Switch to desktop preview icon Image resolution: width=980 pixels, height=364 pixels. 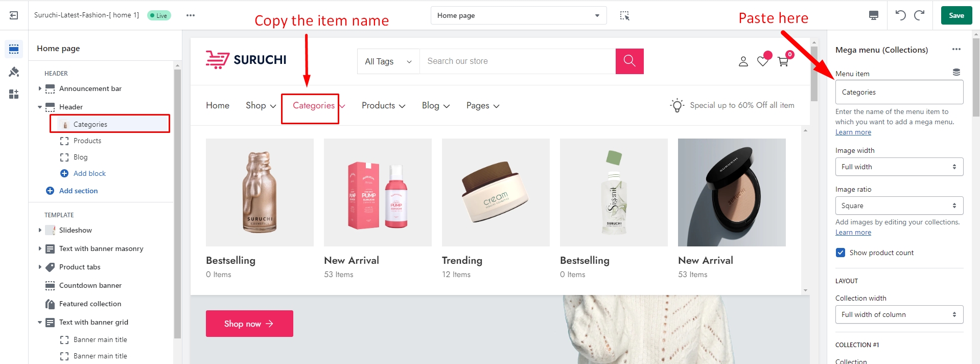coord(874,15)
